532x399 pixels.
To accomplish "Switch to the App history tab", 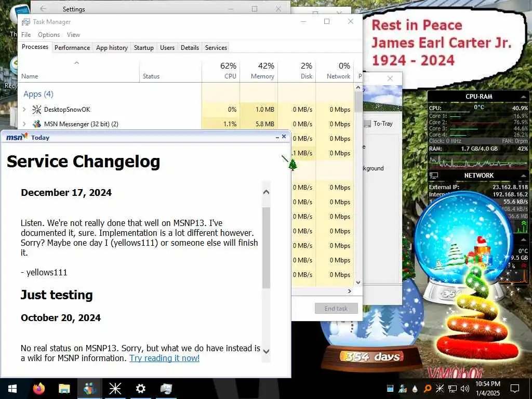I will (x=112, y=48).
